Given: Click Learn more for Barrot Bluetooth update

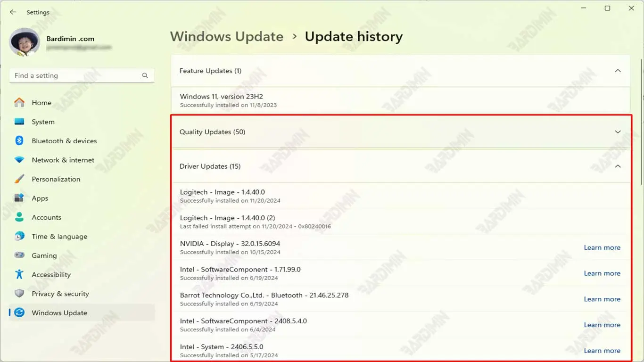Looking at the screenshot, I should pyautogui.click(x=602, y=299).
